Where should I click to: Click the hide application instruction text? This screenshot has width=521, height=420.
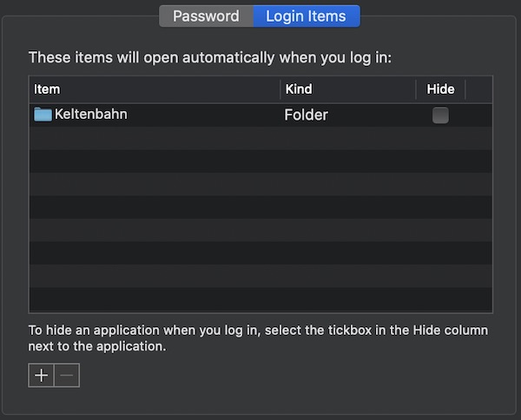pos(258,338)
